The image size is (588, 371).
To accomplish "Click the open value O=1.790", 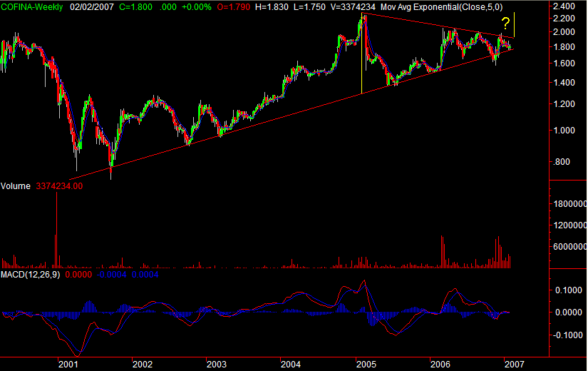I will [233, 6].
